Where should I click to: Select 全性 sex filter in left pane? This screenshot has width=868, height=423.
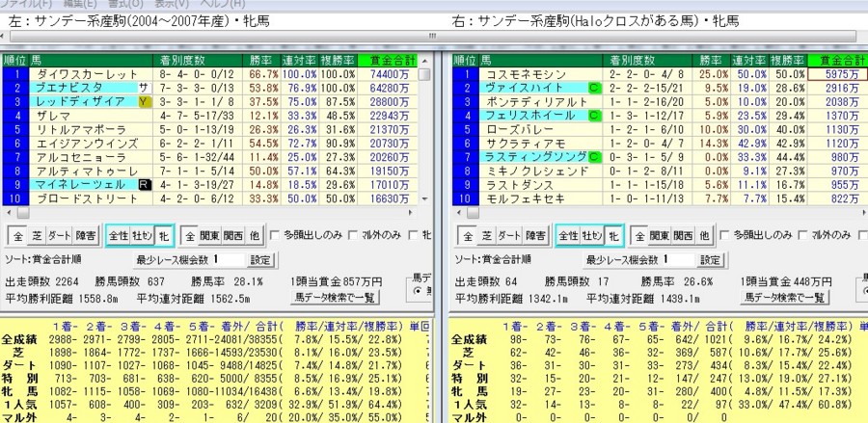[119, 236]
